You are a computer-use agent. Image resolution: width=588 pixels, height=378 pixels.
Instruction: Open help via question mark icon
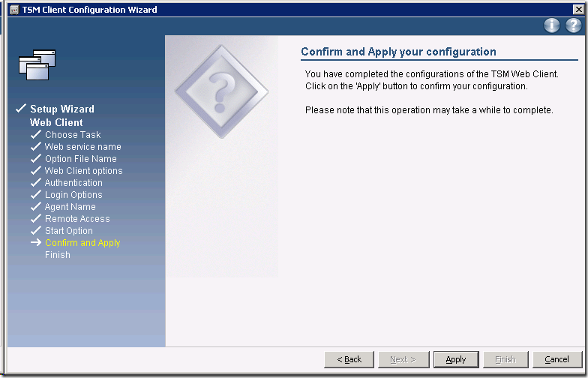(x=573, y=25)
